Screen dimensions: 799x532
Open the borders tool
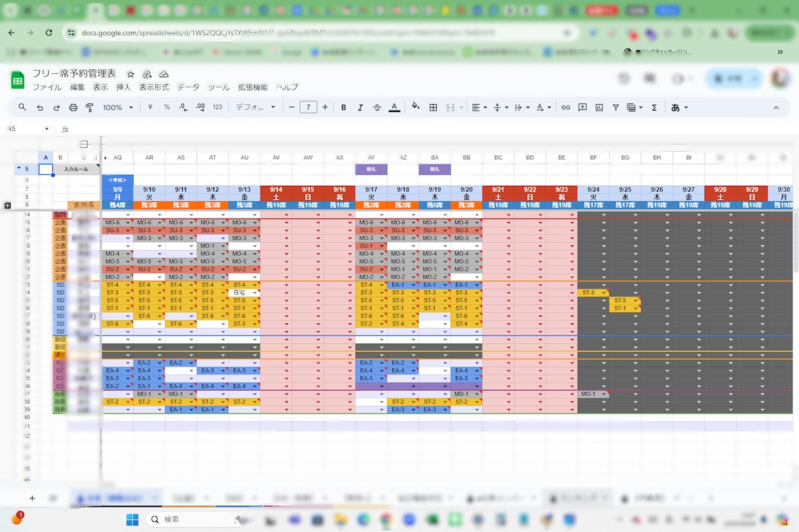pyautogui.click(x=433, y=107)
